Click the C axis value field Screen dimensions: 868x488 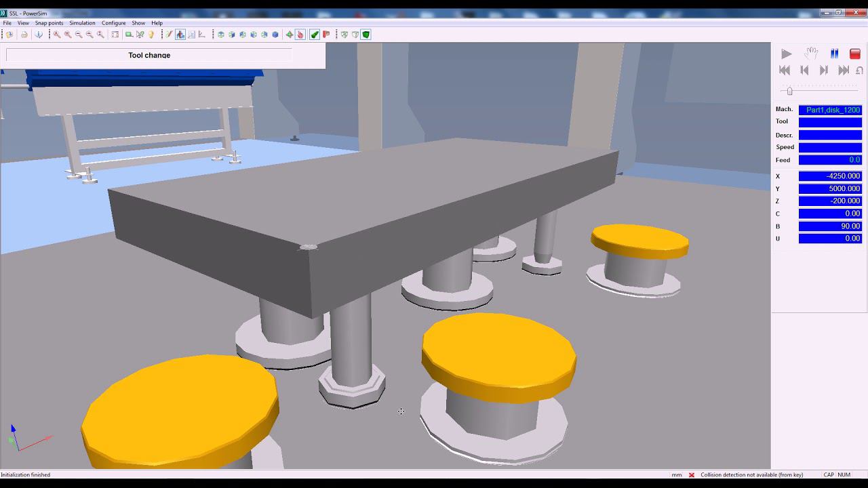point(830,213)
